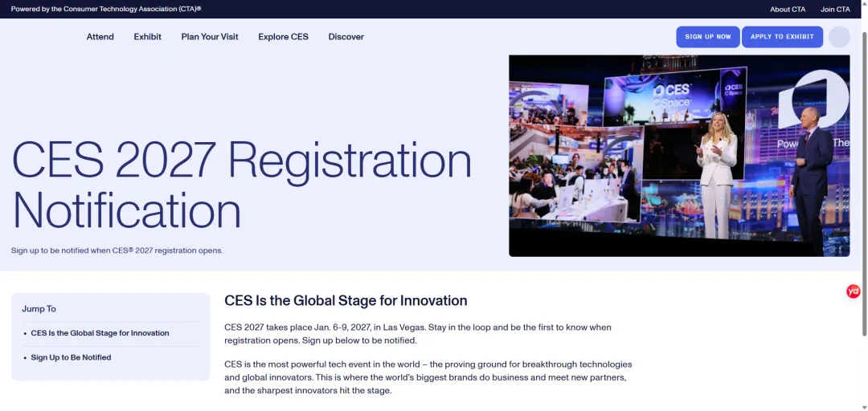This screenshot has height=411, width=868.
Task: Open the Explore CES menu
Action: tap(284, 37)
